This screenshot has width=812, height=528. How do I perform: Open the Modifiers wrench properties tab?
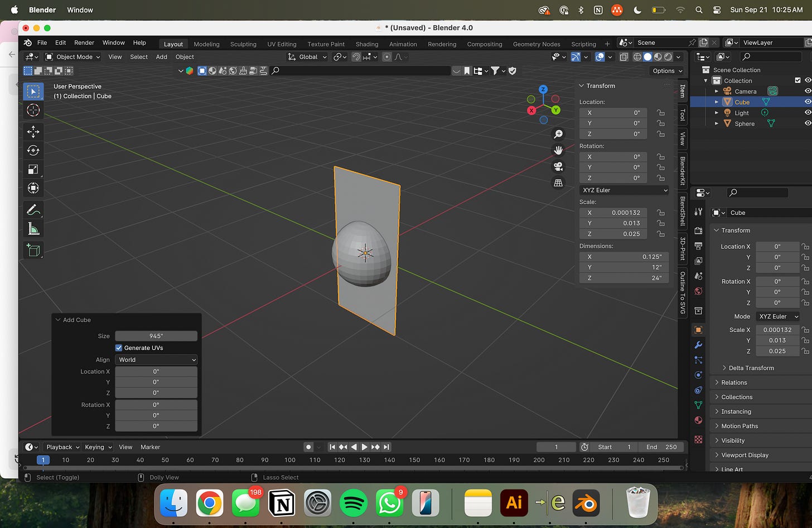[x=698, y=345]
